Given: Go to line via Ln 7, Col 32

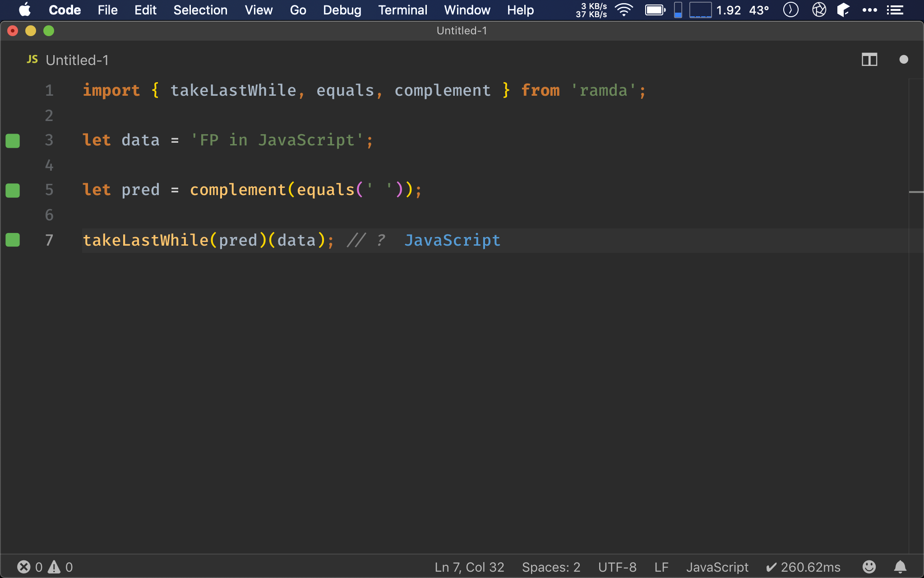Looking at the screenshot, I should pyautogui.click(x=469, y=567).
